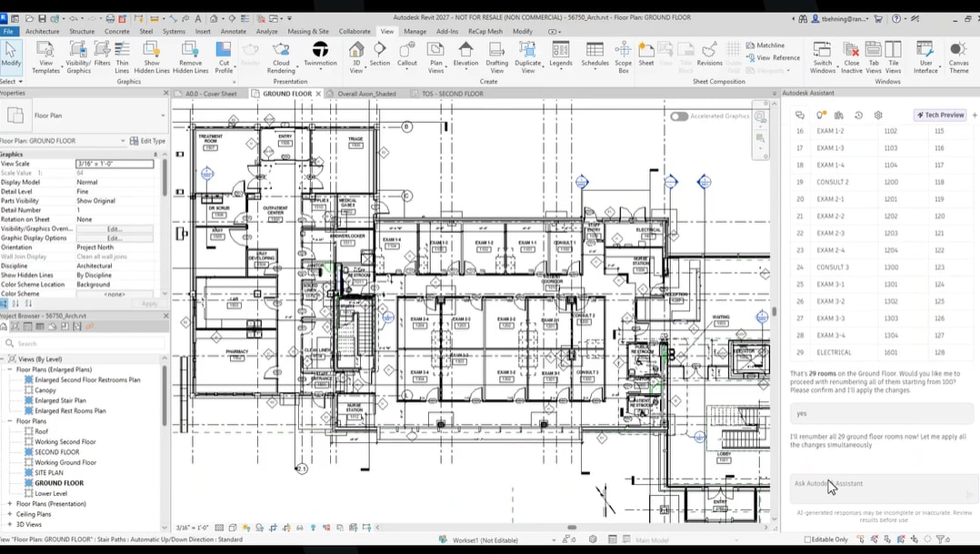The height and width of the screenshot is (554, 980).
Task: Click the drawing area horizontal scrollbar
Action: (572, 527)
